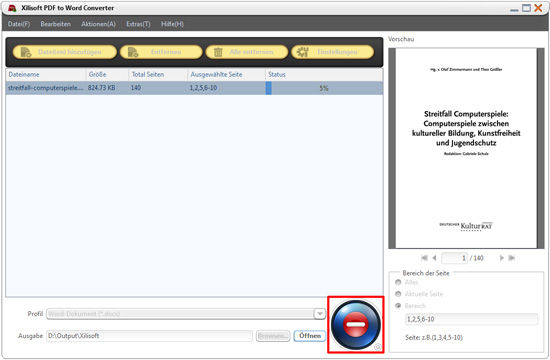Open the Hilfe(H) menu

pos(172,24)
